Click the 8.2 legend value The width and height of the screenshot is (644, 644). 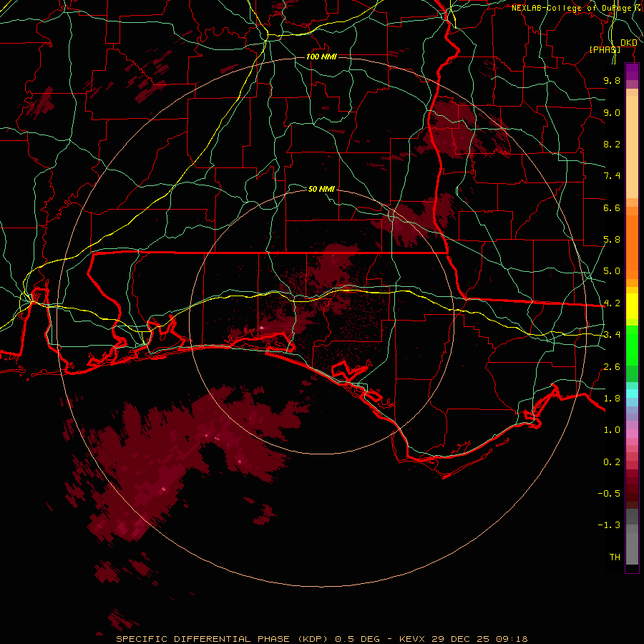[612, 144]
